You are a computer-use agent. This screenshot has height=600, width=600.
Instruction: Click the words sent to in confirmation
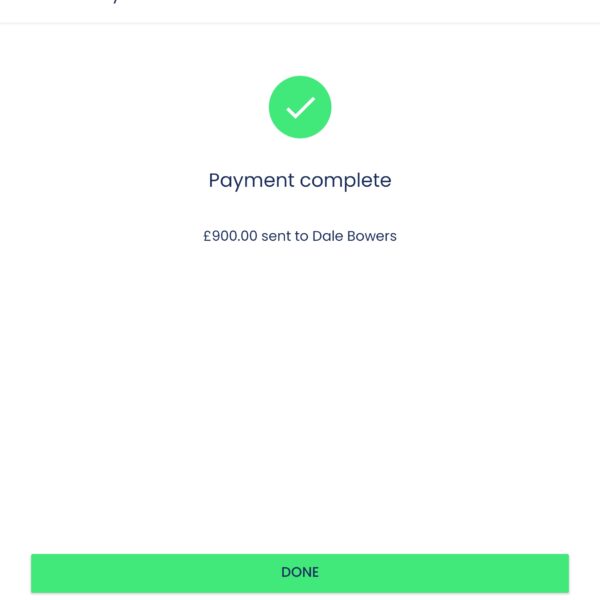(x=285, y=237)
